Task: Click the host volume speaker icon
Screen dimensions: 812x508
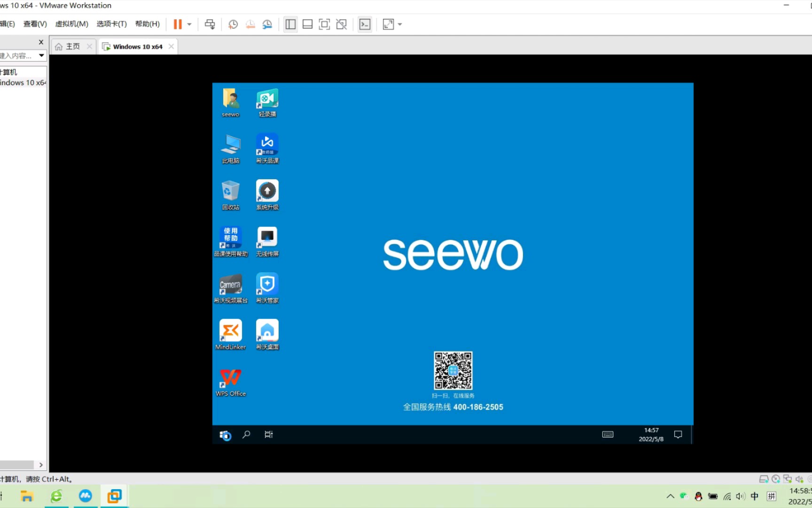Action: coord(741,496)
